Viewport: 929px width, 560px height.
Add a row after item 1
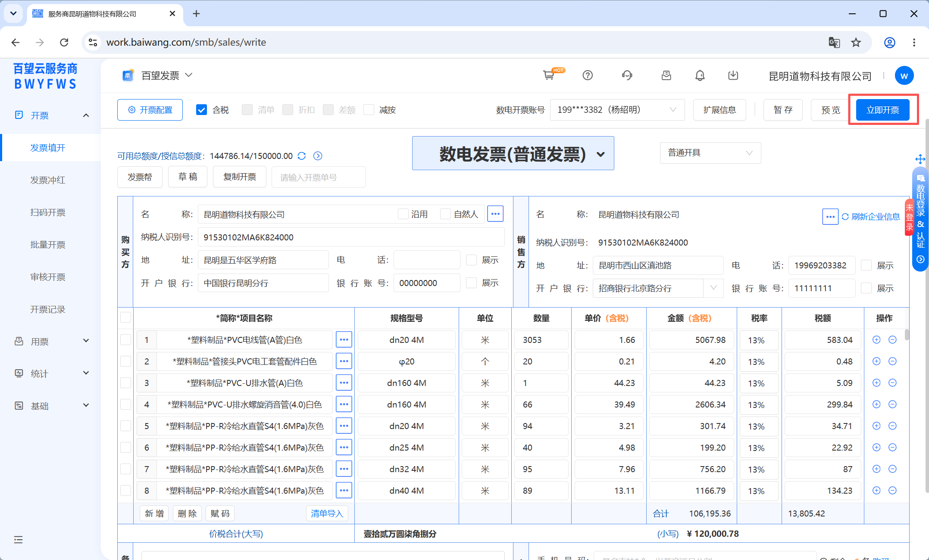click(876, 339)
